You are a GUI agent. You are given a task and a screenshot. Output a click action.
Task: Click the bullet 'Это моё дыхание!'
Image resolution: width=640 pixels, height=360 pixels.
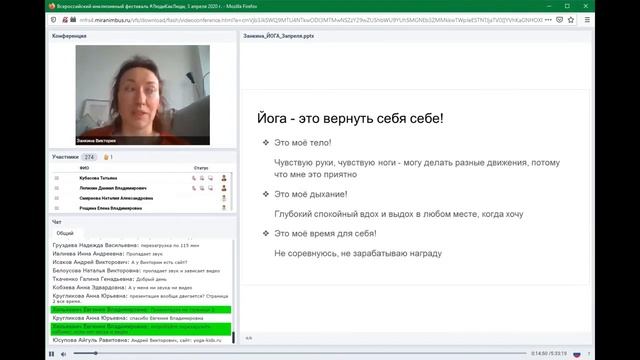pyautogui.click(x=311, y=194)
